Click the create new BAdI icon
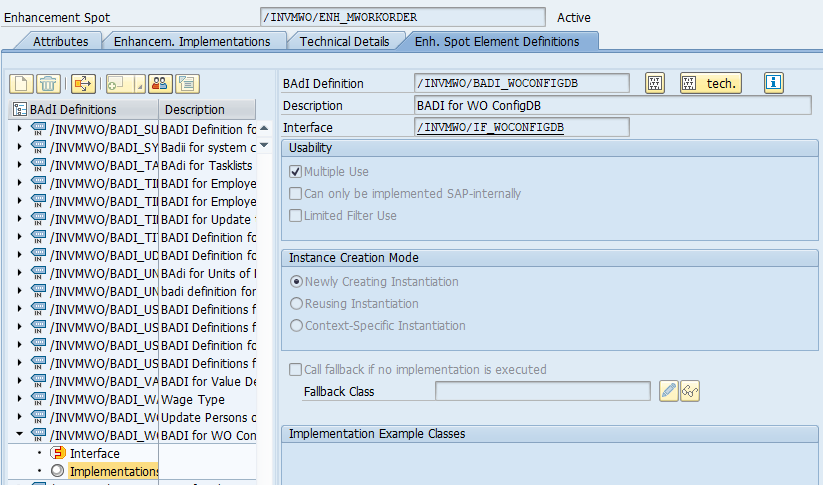Screen dimensions: 823x485 point(21,84)
